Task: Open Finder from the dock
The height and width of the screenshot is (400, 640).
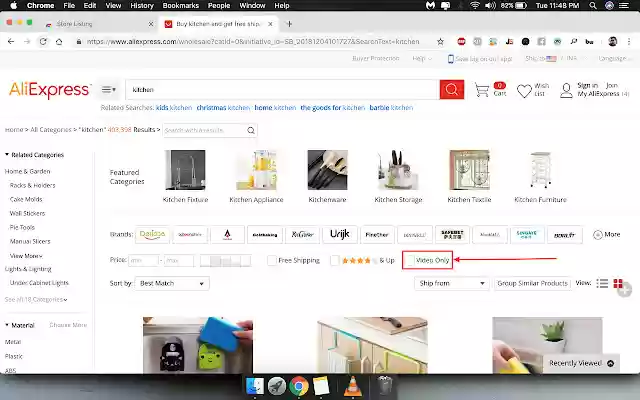Action: (255, 385)
